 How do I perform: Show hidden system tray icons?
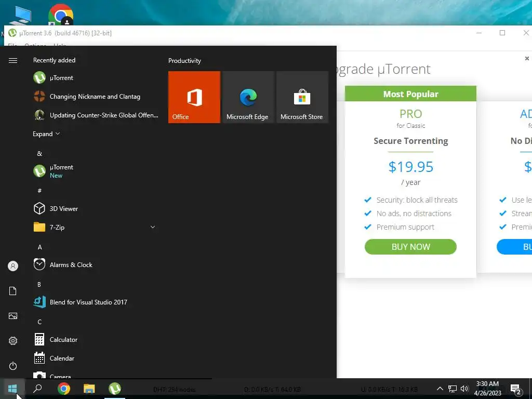(440, 389)
